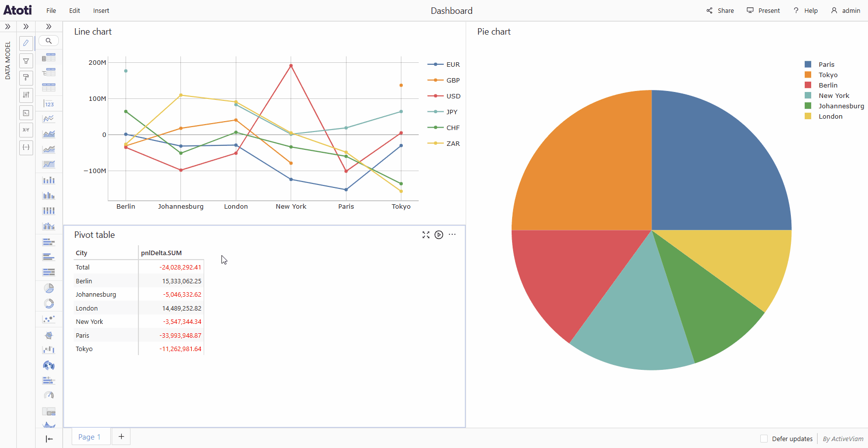This screenshot has width=868, height=448.
Task: Open the Help menu
Action: click(806, 10)
